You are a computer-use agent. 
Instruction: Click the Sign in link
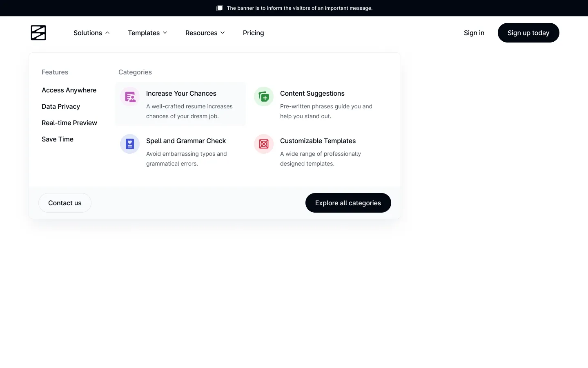[474, 33]
